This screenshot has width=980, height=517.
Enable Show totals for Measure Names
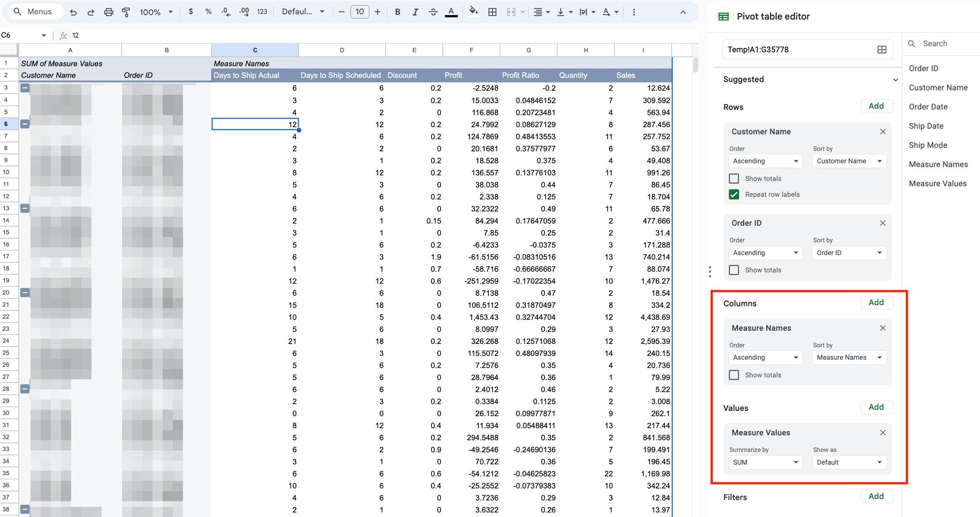click(734, 375)
